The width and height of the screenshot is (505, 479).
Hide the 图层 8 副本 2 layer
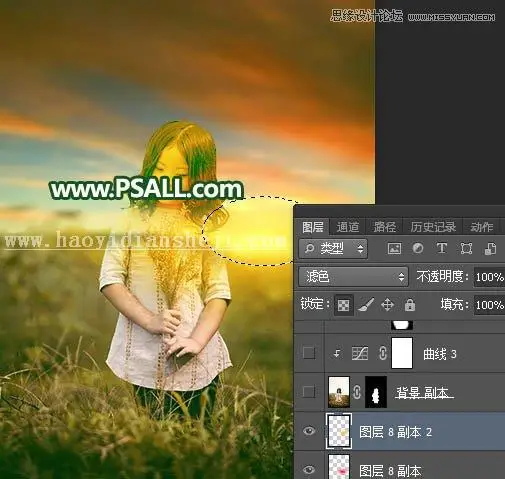click(309, 431)
